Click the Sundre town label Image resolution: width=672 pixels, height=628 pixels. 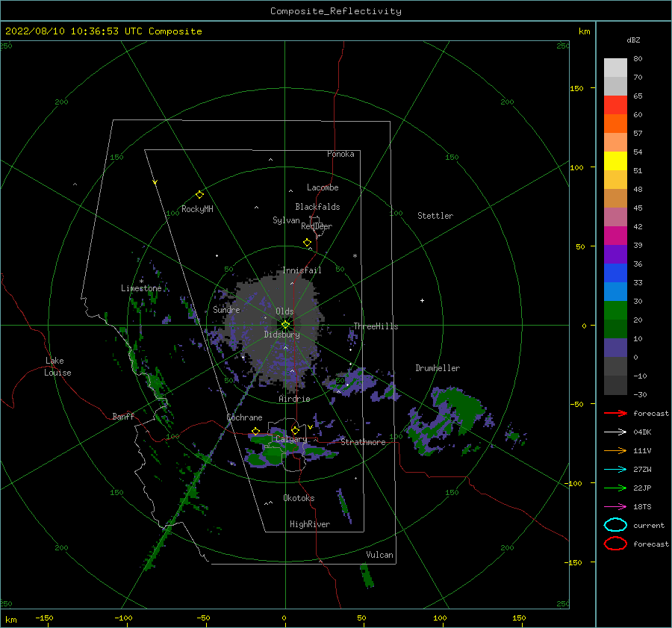226,310
